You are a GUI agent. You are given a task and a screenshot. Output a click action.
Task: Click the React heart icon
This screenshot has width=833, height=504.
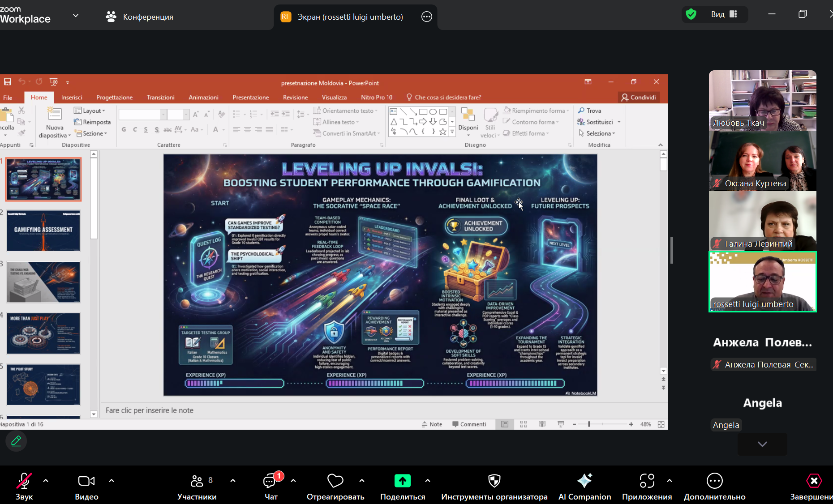[x=335, y=481]
